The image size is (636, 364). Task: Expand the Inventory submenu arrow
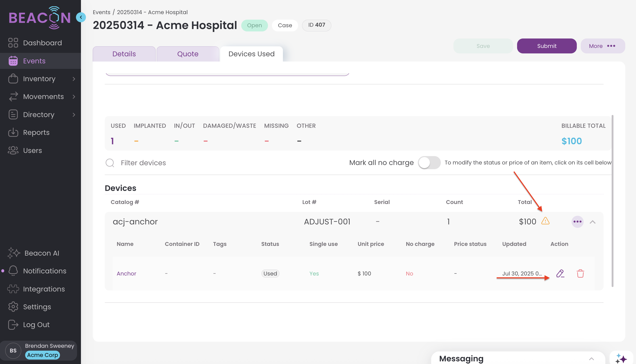74,79
